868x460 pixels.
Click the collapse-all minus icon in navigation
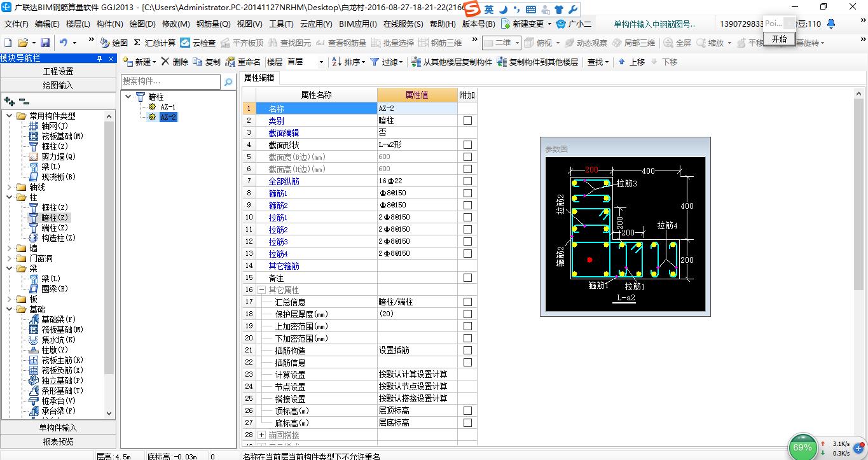24,101
